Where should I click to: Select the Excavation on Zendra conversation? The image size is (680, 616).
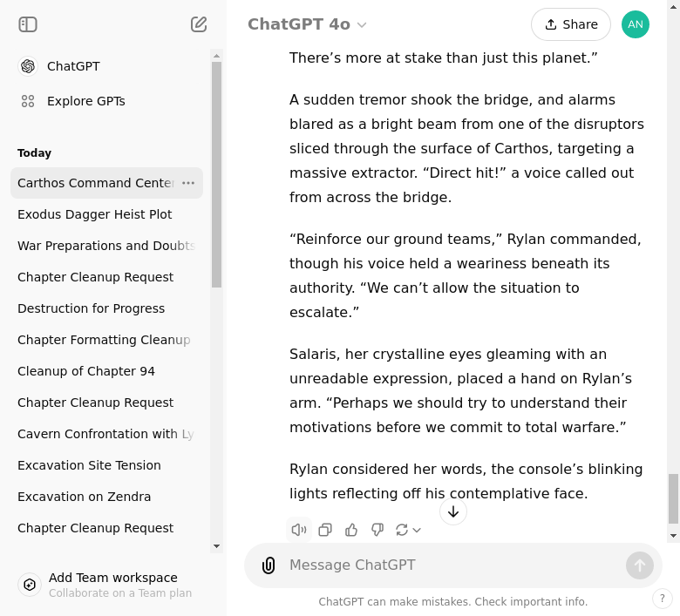coord(84,497)
